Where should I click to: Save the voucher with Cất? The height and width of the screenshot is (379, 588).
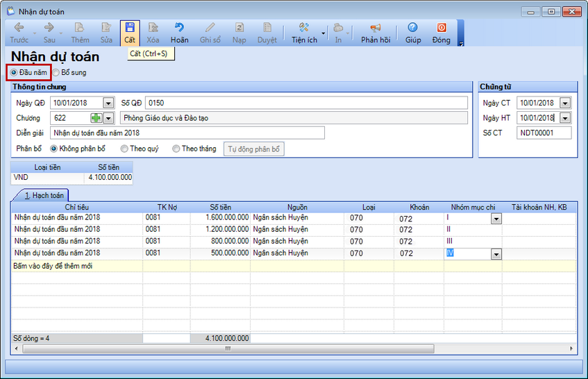[130, 33]
